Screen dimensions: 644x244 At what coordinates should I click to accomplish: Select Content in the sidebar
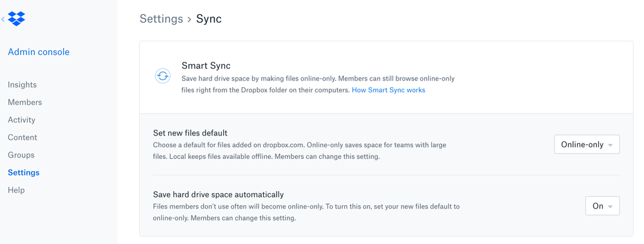(x=22, y=137)
